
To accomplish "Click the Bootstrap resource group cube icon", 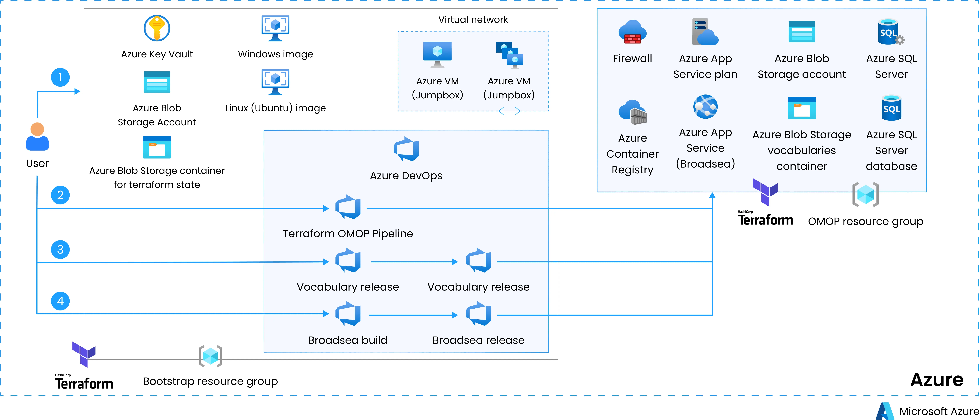I will (x=210, y=356).
